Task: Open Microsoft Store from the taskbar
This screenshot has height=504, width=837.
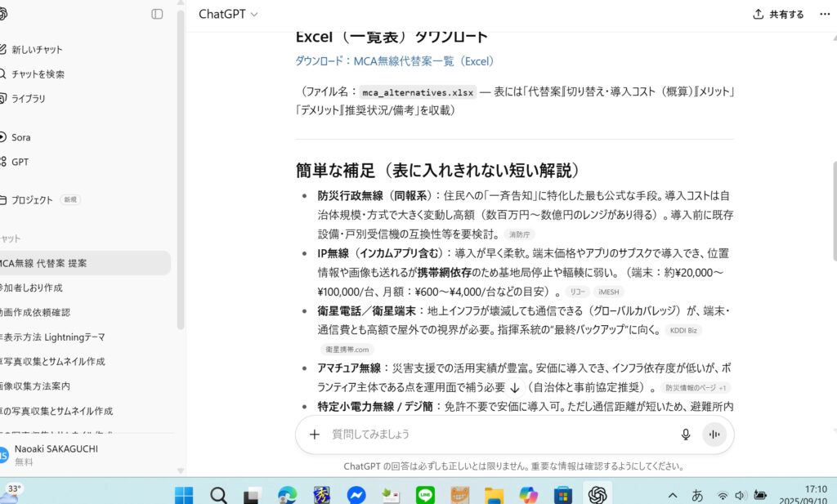Action: click(x=562, y=496)
